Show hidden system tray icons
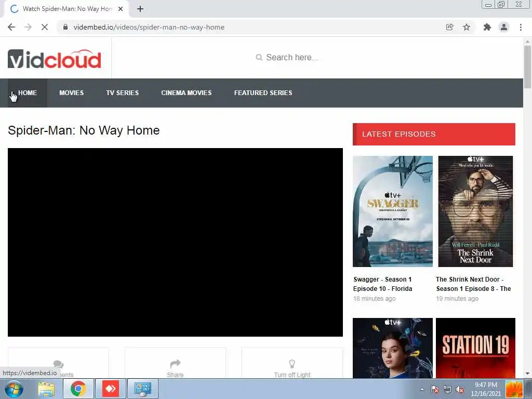The image size is (532, 399). 422,389
